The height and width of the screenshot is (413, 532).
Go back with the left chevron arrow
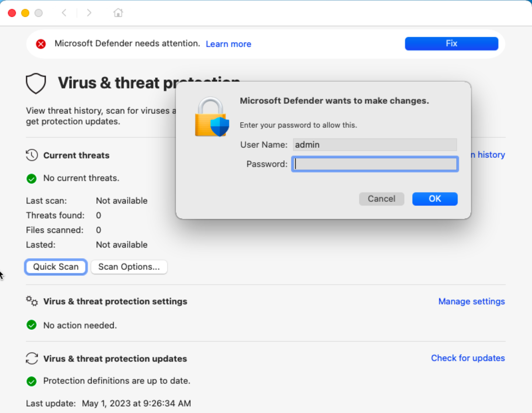pos(64,13)
